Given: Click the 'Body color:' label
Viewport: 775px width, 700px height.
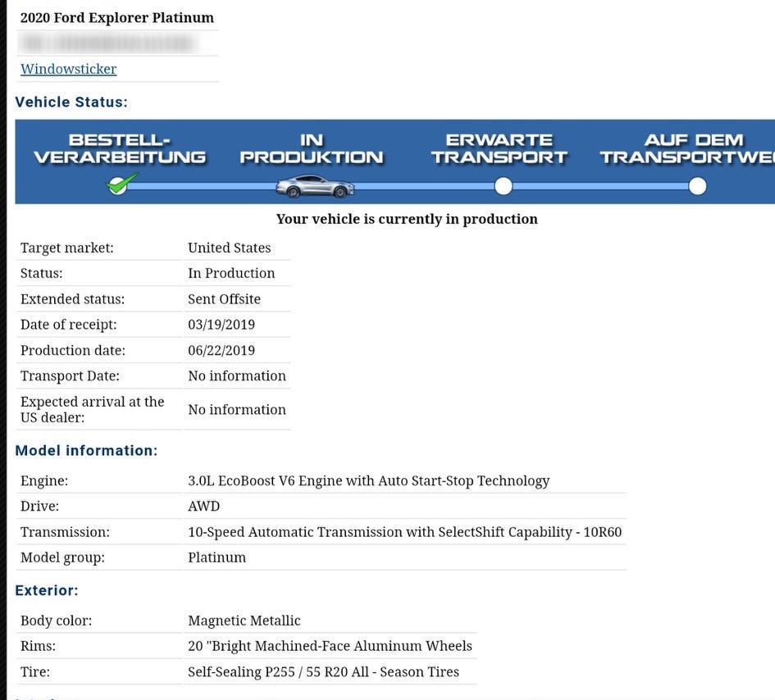Looking at the screenshot, I should [x=56, y=620].
